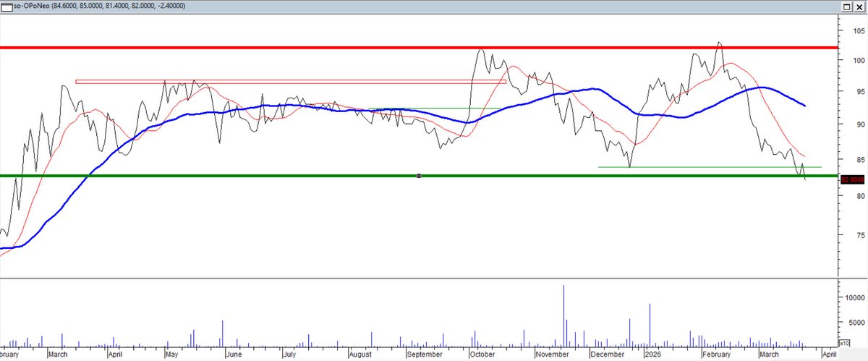Select the thin green line near December lows
The image size is (868, 361).
pos(709,167)
